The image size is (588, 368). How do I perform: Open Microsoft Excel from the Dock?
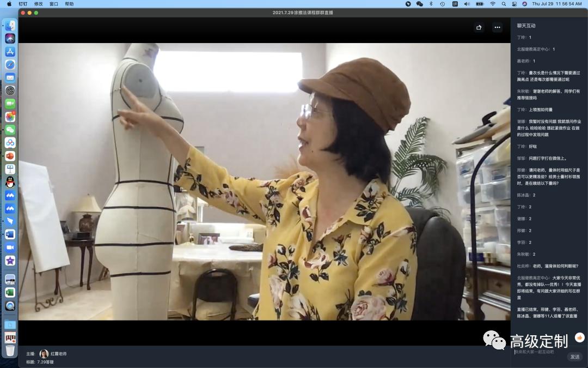10,292
